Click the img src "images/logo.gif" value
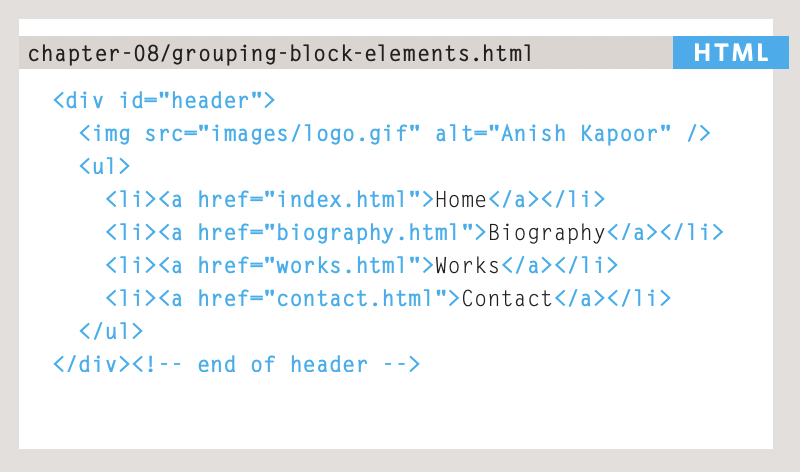The height and width of the screenshot is (472, 800). [x=309, y=134]
